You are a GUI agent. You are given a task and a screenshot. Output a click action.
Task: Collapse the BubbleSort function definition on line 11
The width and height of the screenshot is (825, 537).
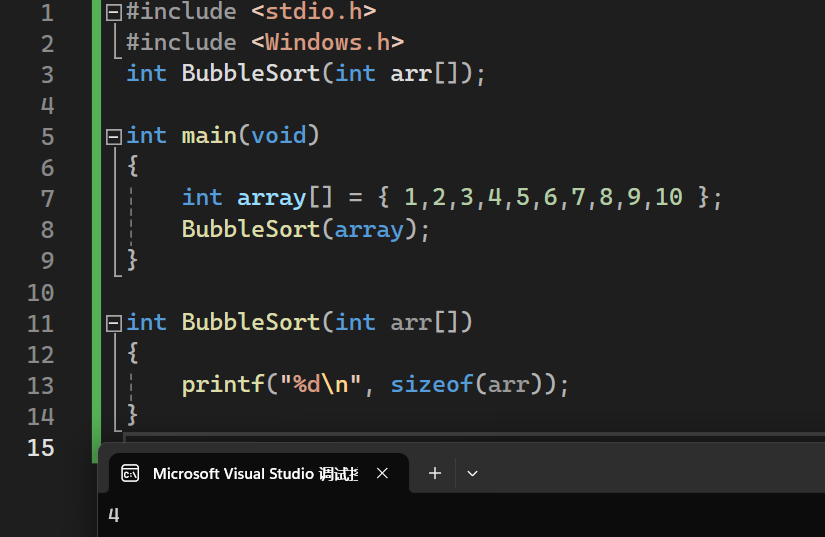pyautogui.click(x=113, y=322)
